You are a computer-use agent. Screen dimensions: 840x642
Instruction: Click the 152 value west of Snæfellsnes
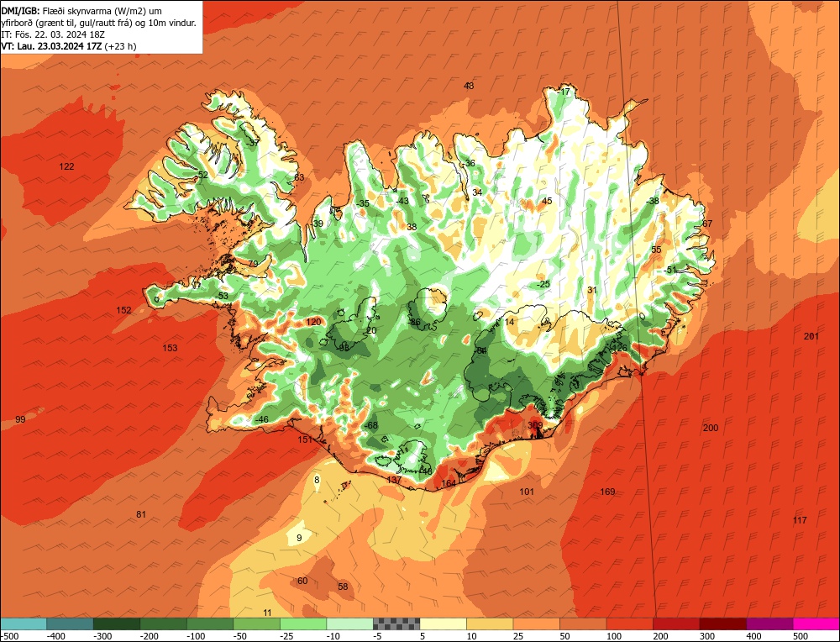[x=123, y=310]
